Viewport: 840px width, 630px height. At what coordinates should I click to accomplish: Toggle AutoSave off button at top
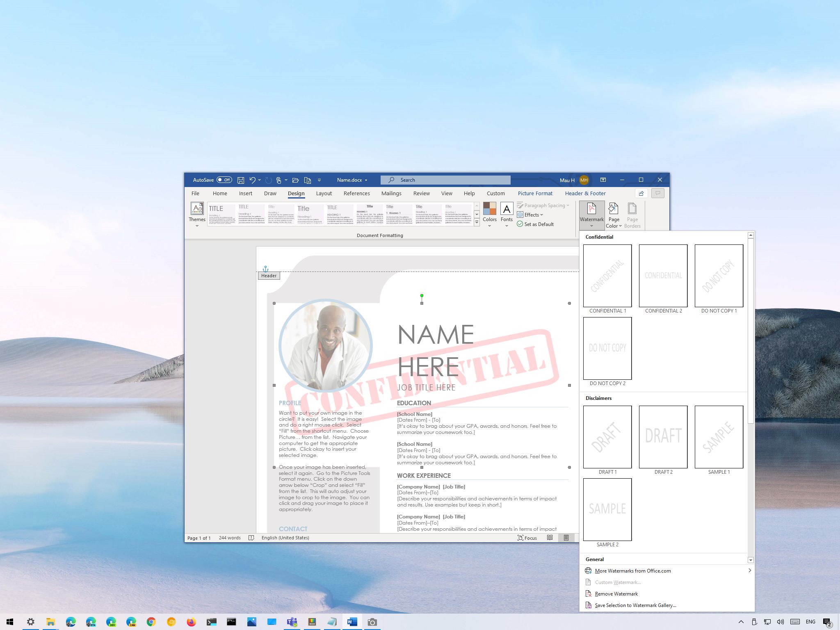pos(226,180)
